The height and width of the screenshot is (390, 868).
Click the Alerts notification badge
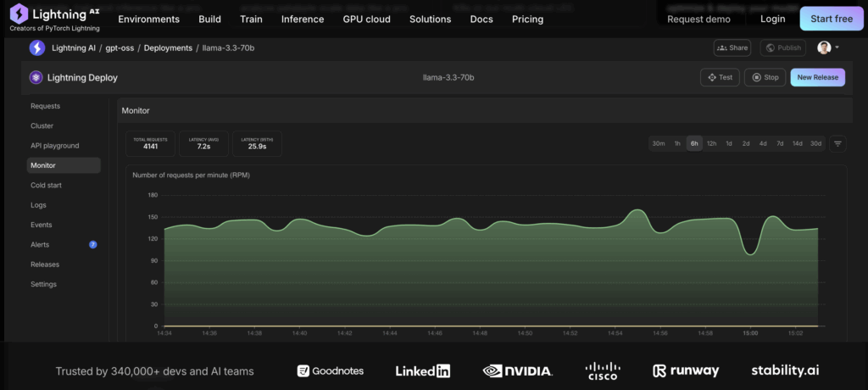tap(92, 244)
